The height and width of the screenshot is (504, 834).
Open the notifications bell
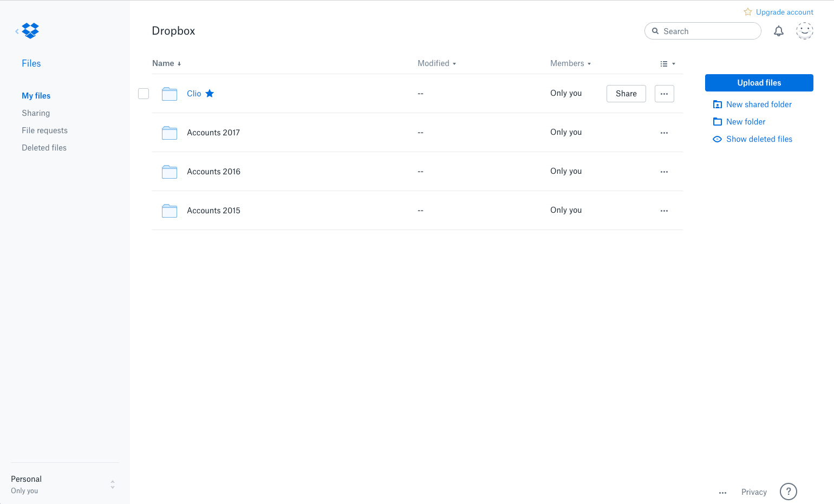779,31
